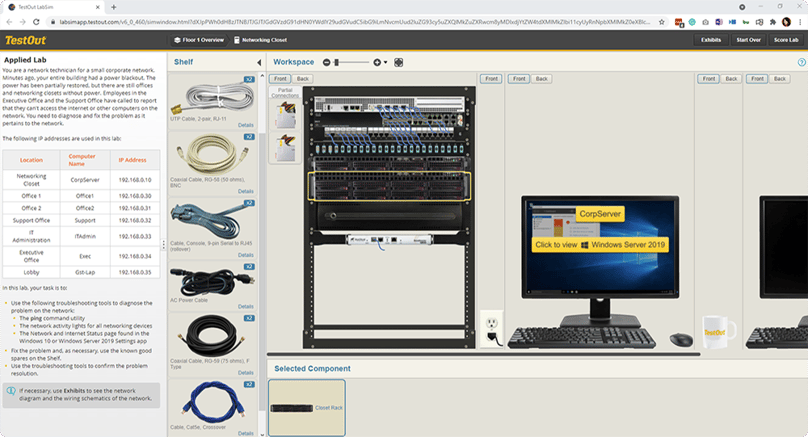Screen dimensions: 808x437
Task: Show front view of the rightmost monitor
Action: tap(757, 79)
